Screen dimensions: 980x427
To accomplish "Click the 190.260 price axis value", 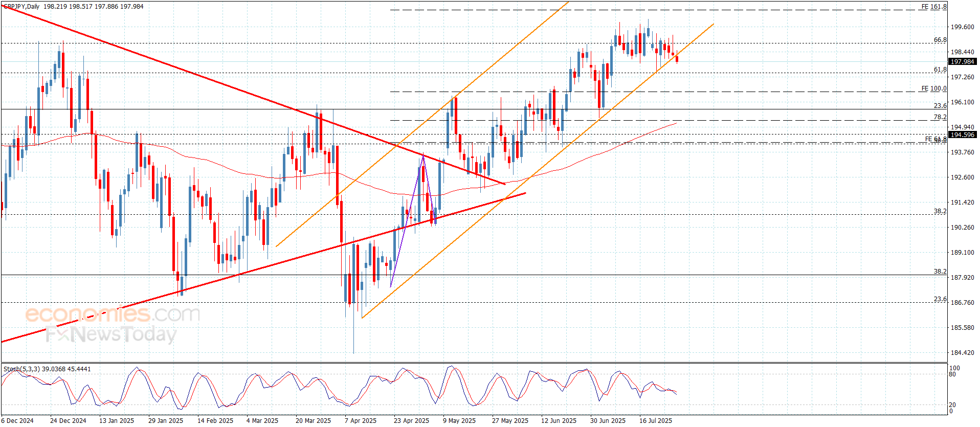I will point(962,228).
